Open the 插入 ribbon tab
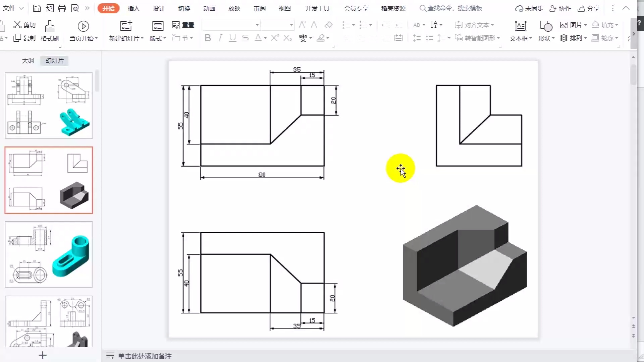 (133, 8)
